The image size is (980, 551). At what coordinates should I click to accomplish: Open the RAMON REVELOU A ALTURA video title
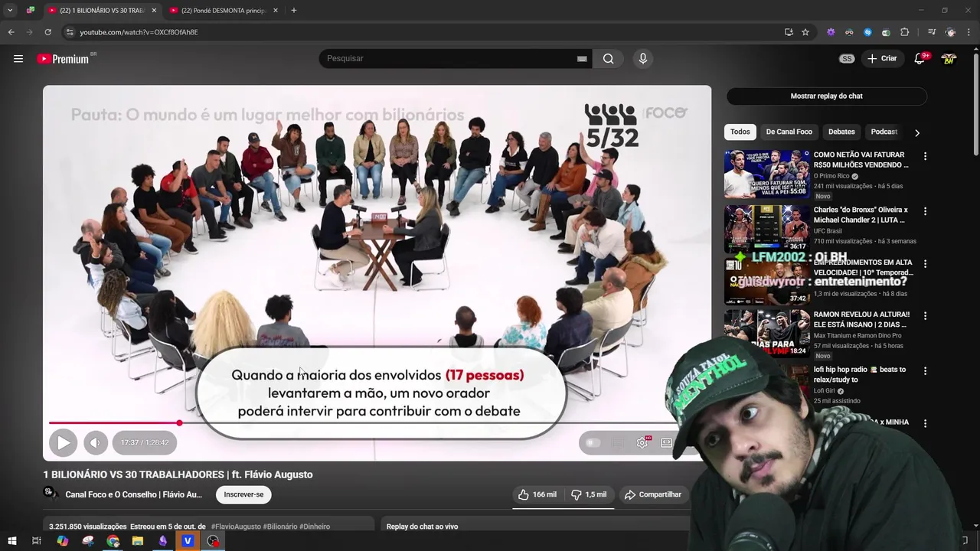pyautogui.click(x=861, y=319)
